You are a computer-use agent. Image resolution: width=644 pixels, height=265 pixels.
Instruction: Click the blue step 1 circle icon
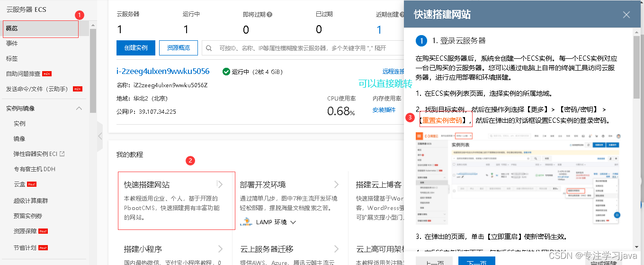coord(421,41)
